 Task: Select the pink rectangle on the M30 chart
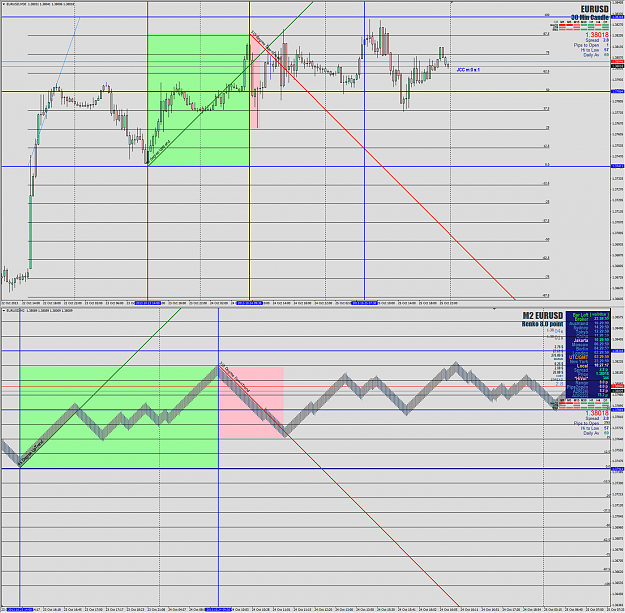pos(255,81)
